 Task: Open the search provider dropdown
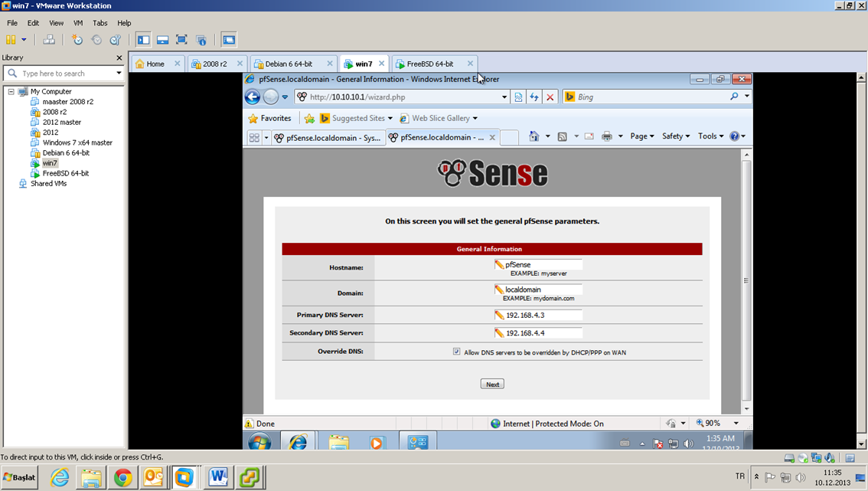(x=747, y=97)
